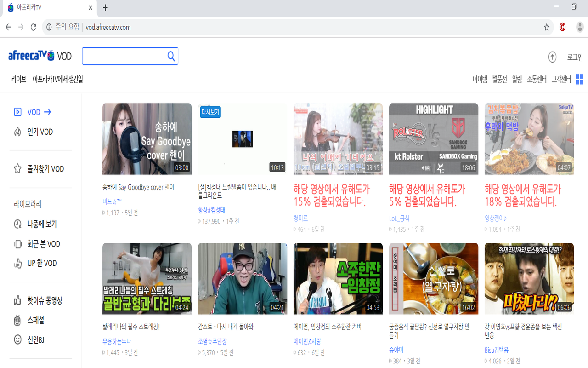588x368 pixels.
Task: Open the 아이템 menu item
Action: 480,79
